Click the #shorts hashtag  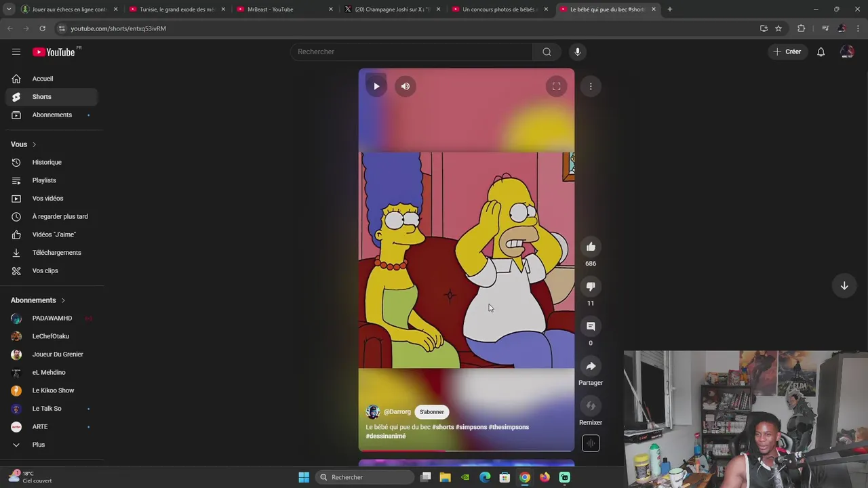[443, 427]
